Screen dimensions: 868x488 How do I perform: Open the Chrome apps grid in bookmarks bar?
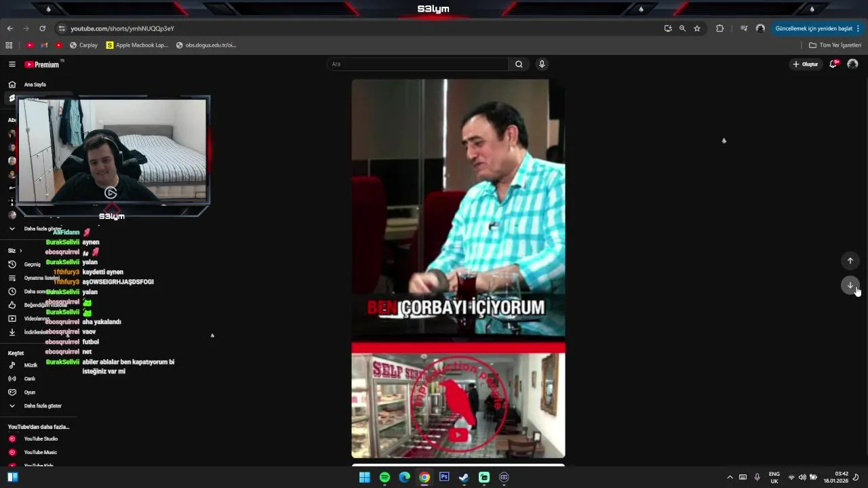[x=9, y=45]
